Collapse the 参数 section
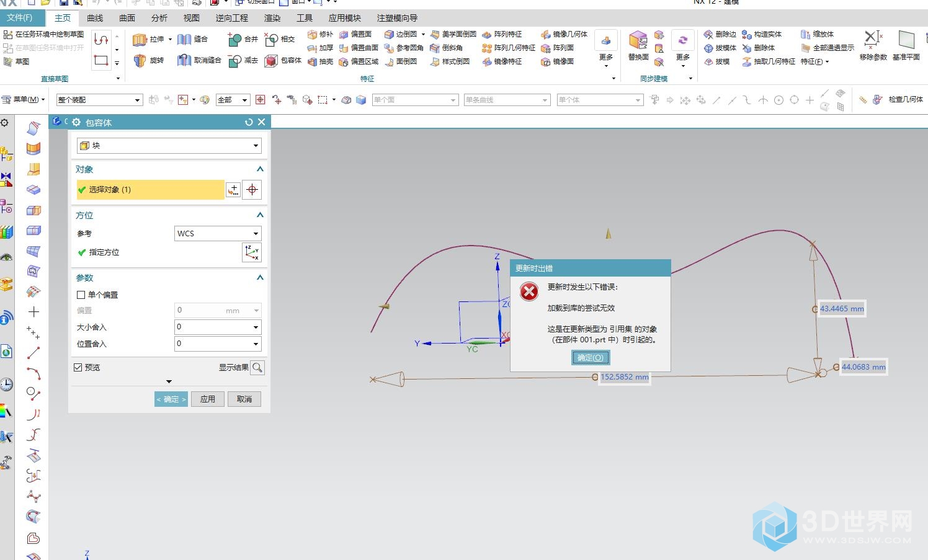928x560 pixels. click(x=260, y=277)
